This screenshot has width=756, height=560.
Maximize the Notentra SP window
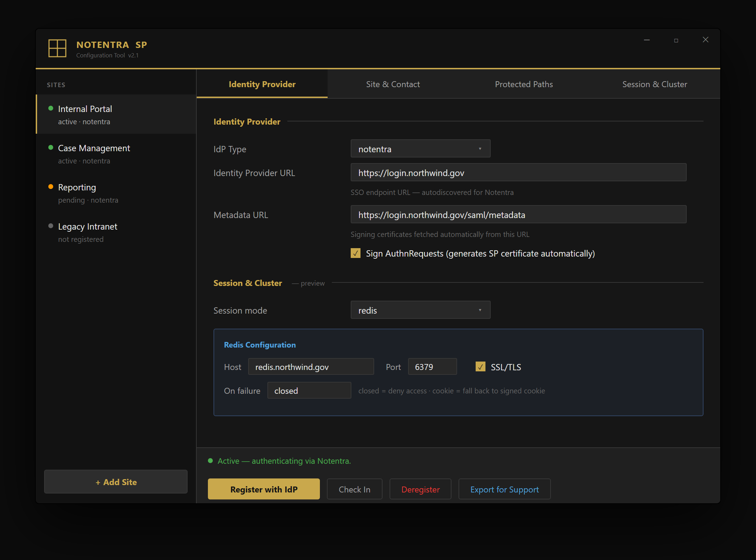tap(676, 40)
